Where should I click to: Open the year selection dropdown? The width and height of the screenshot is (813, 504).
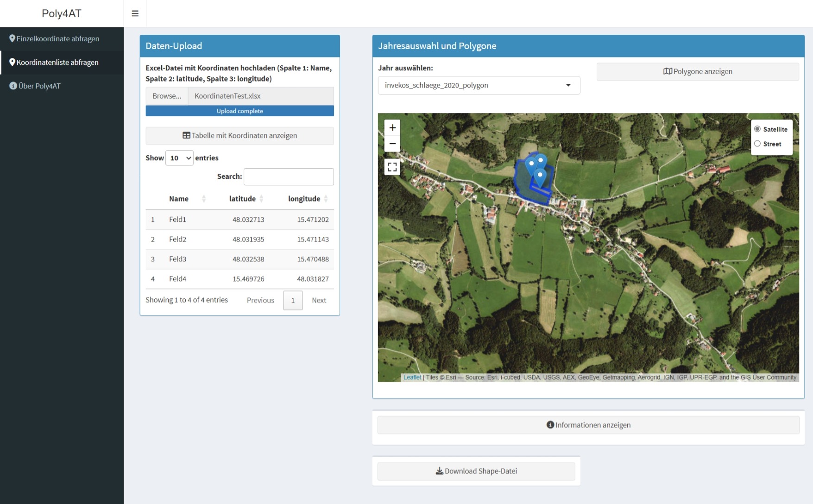[479, 85]
